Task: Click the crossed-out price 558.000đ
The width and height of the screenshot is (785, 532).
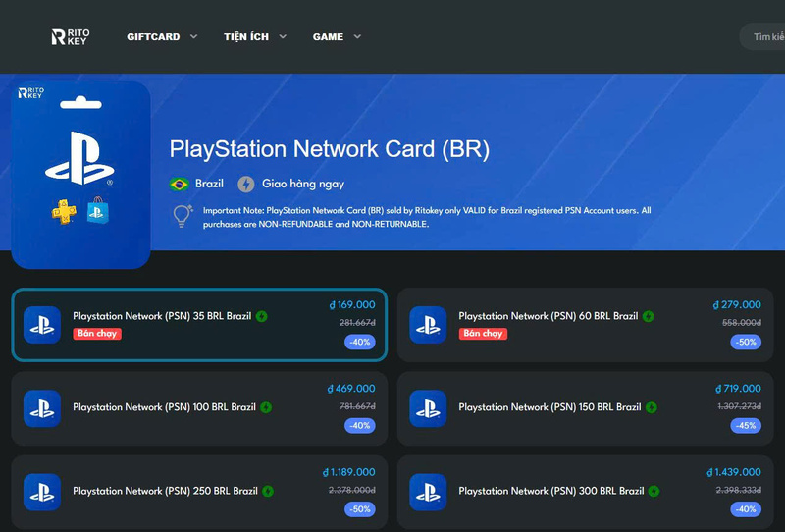Action: [742, 323]
